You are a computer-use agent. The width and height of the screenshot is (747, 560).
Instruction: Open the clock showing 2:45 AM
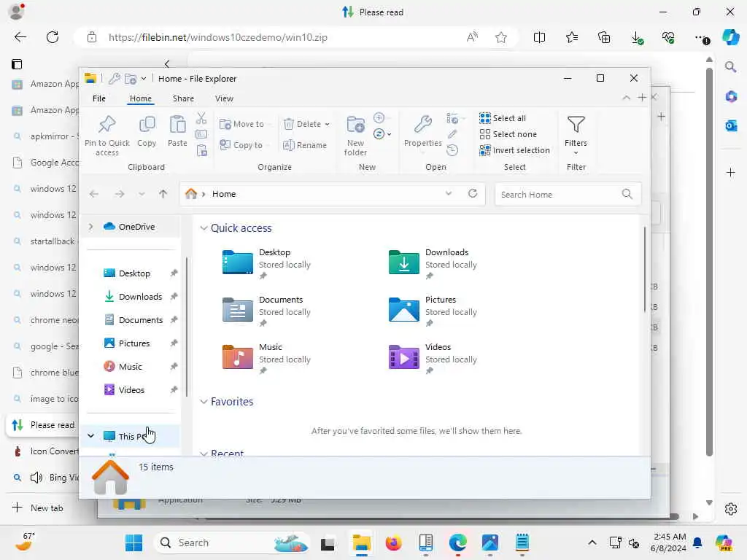pyautogui.click(x=668, y=542)
